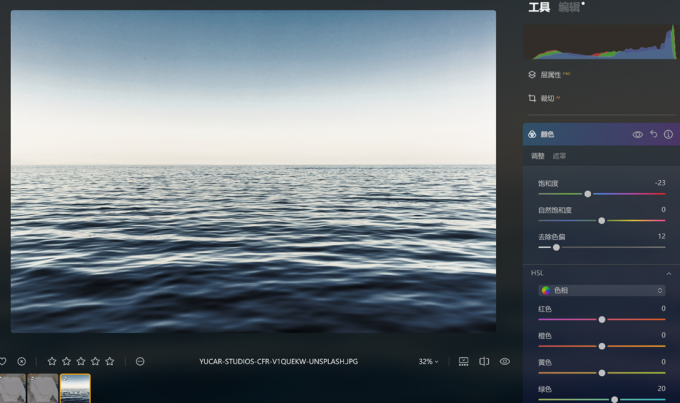This screenshot has width=680, height=403.
Task: Toggle the eye preview in bottom bar
Action: 505,361
